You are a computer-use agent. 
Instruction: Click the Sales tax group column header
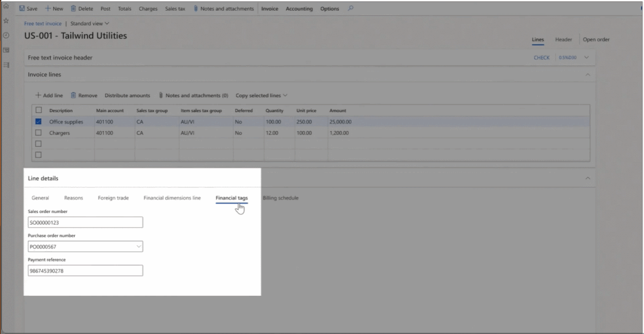[152, 110]
